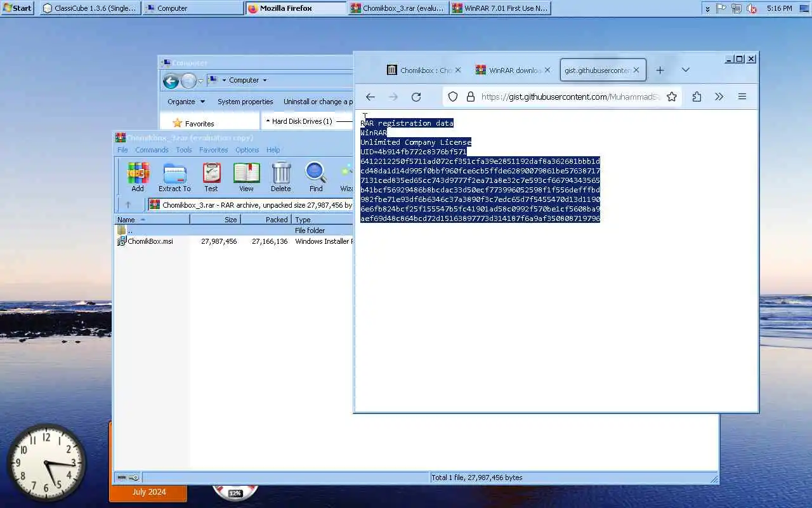Click the ChomikBox.msi file icon
This screenshot has width=812, height=508.
(122, 241)
